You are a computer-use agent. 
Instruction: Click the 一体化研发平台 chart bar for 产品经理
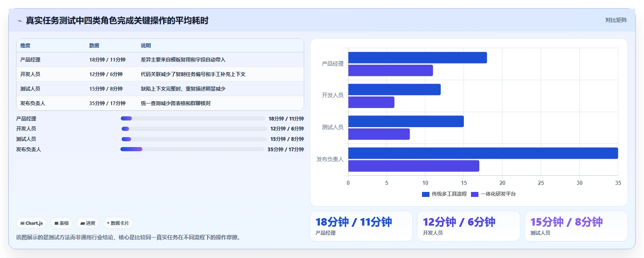tap(390, 71)
